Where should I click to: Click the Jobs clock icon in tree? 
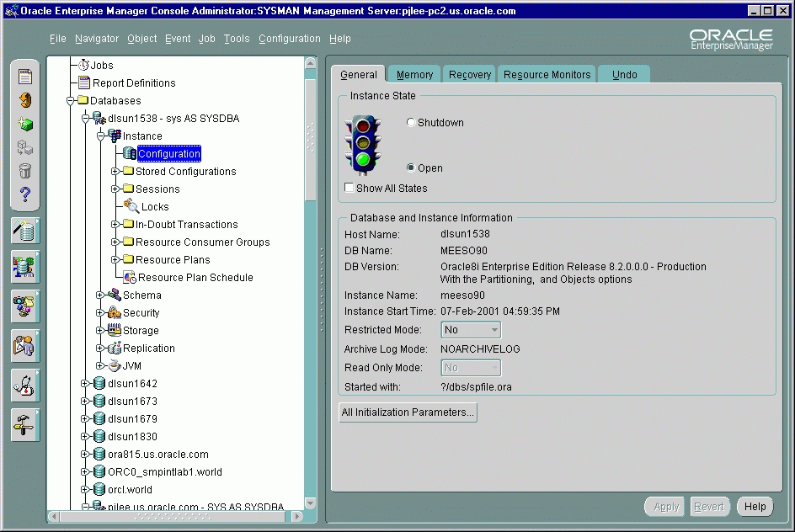84,65
